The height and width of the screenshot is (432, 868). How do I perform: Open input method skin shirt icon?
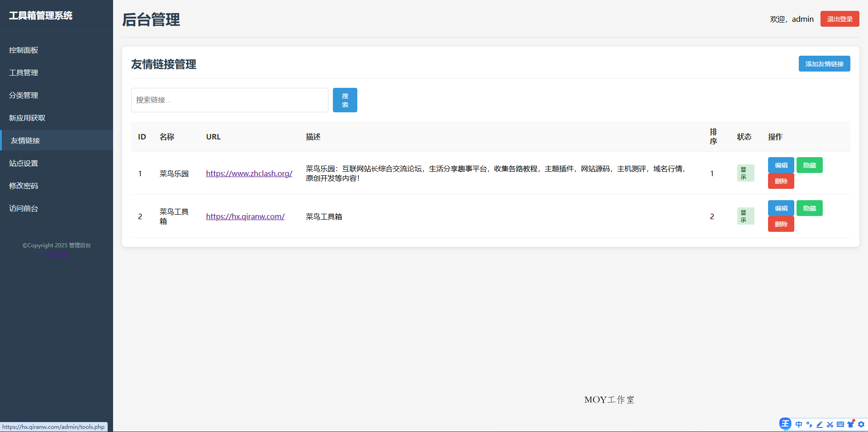point(852,424)
